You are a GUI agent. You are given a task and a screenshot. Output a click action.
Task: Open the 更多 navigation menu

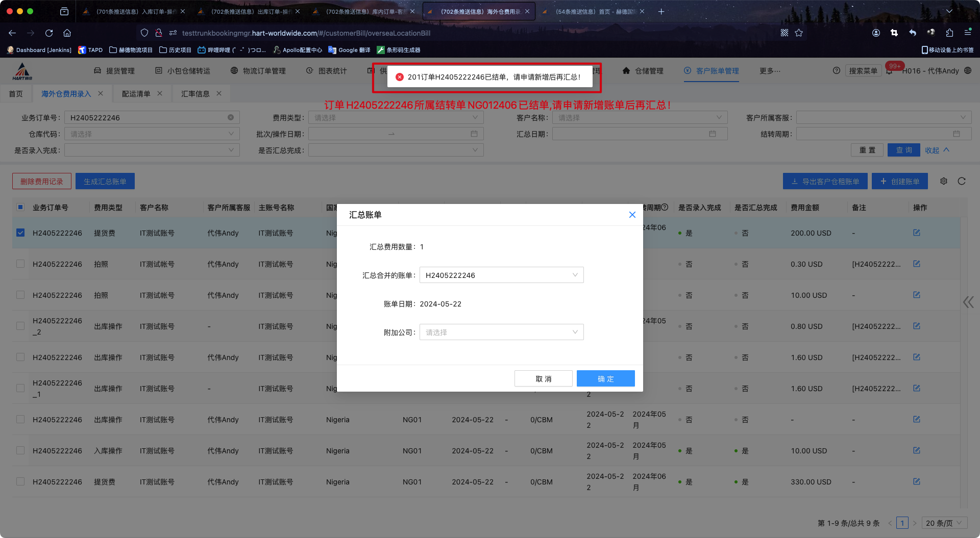pyautogui.click(x=770, y=71)
